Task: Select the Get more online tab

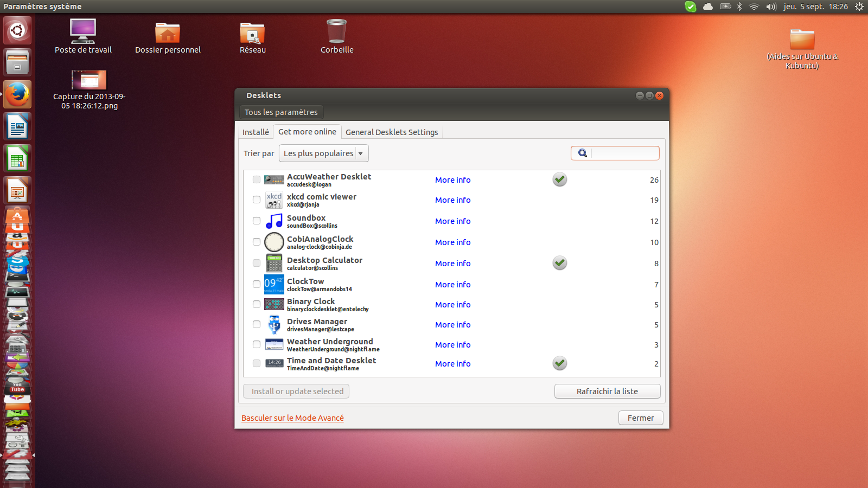Action: coord(307,132)
